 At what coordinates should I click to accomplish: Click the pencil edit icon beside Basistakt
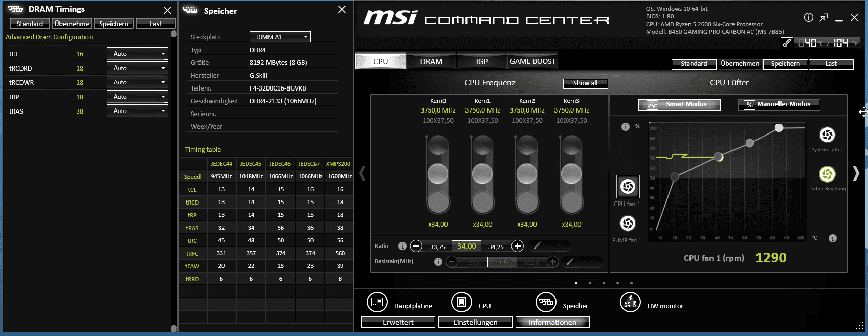(570, 262)
